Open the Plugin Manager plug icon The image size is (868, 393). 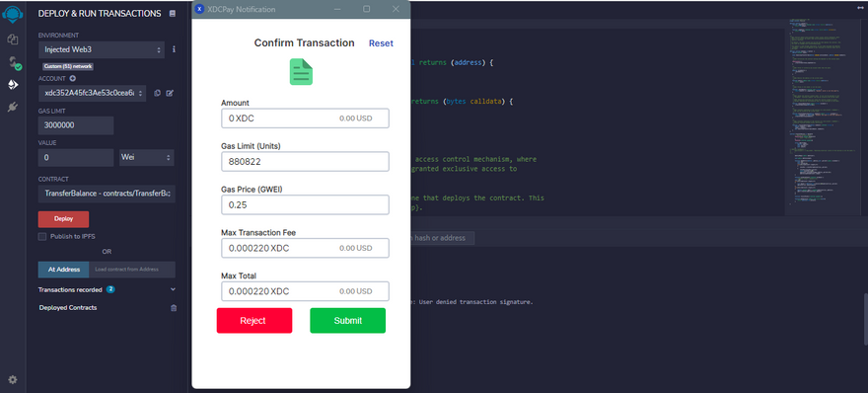click(x=13, y=107)
